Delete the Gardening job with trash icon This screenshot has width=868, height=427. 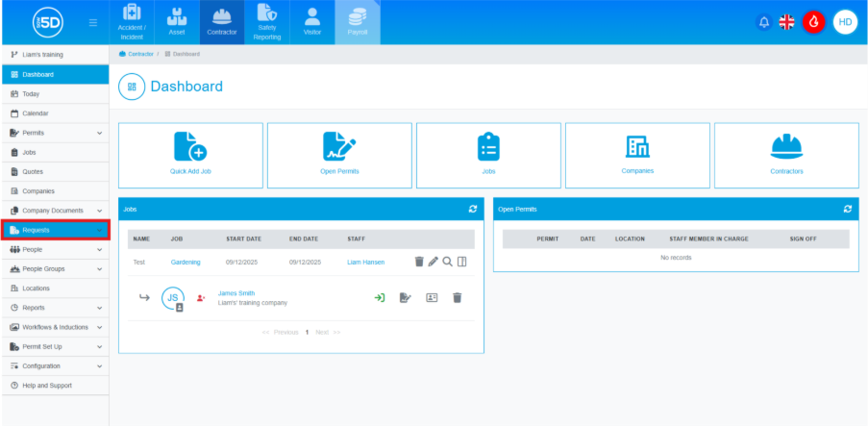[419, 262]
